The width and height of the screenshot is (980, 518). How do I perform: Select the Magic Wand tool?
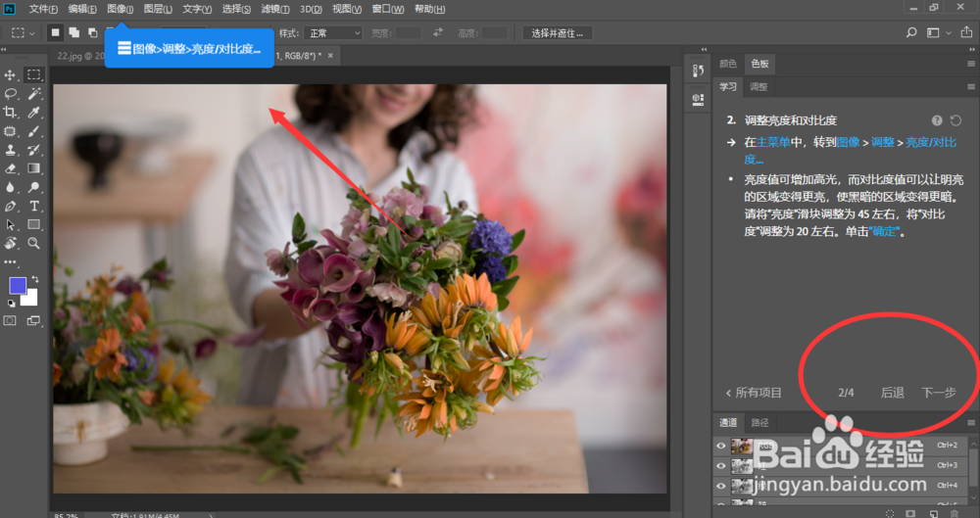pyautogui.click(x=33, y=94)
